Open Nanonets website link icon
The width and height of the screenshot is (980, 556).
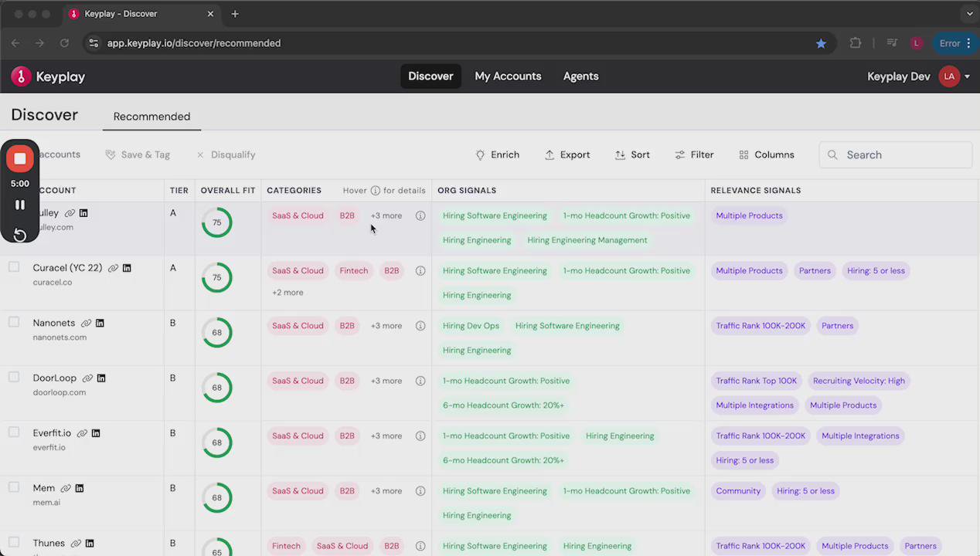click(x=86, y=323)
